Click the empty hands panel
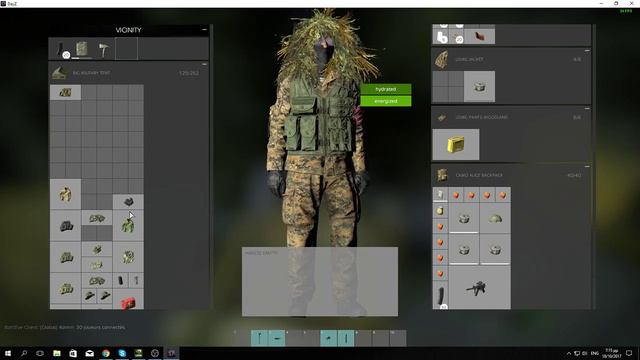This screenshot has width=640, height=360. pyautogui.click(x=320, y=281)
